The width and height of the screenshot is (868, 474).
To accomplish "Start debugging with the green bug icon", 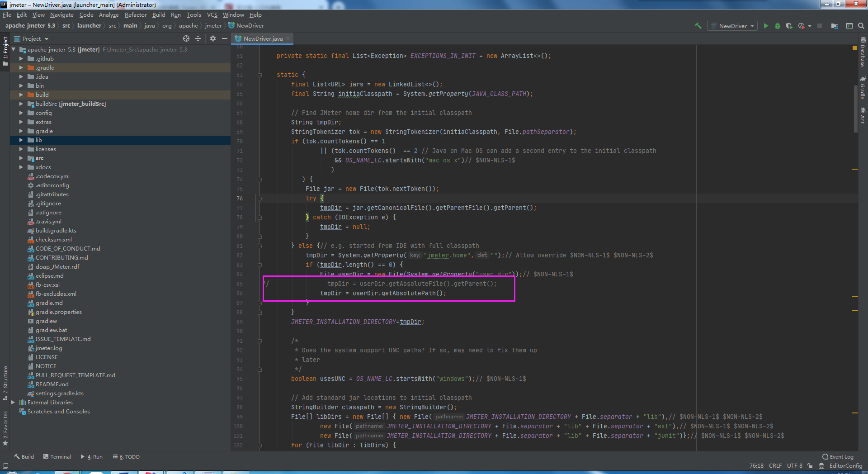I will (778, 26).
